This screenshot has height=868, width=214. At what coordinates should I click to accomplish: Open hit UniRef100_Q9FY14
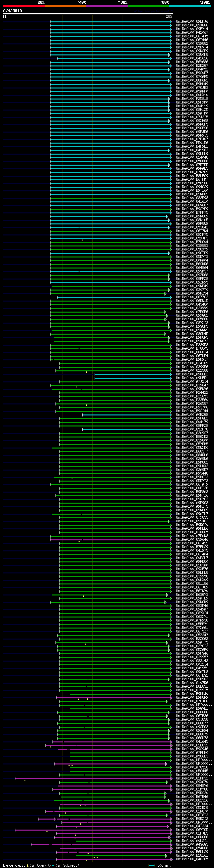coord(192,29)
